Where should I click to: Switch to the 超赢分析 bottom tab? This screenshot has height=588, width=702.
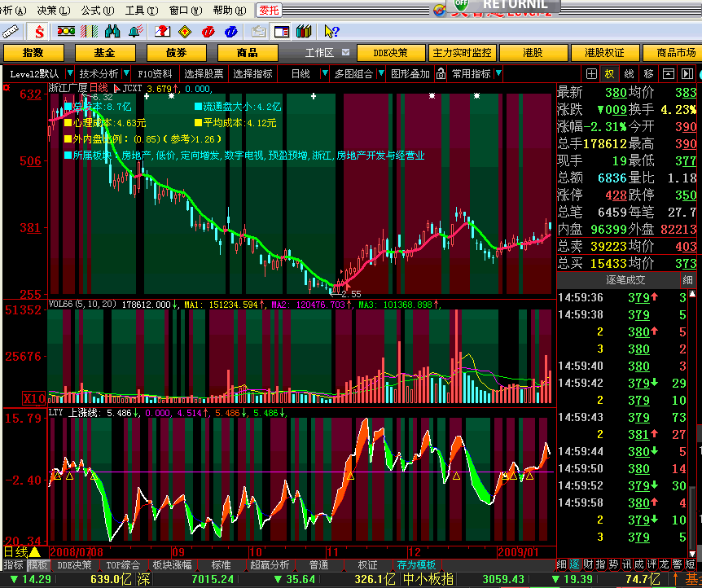pos(270,565)
